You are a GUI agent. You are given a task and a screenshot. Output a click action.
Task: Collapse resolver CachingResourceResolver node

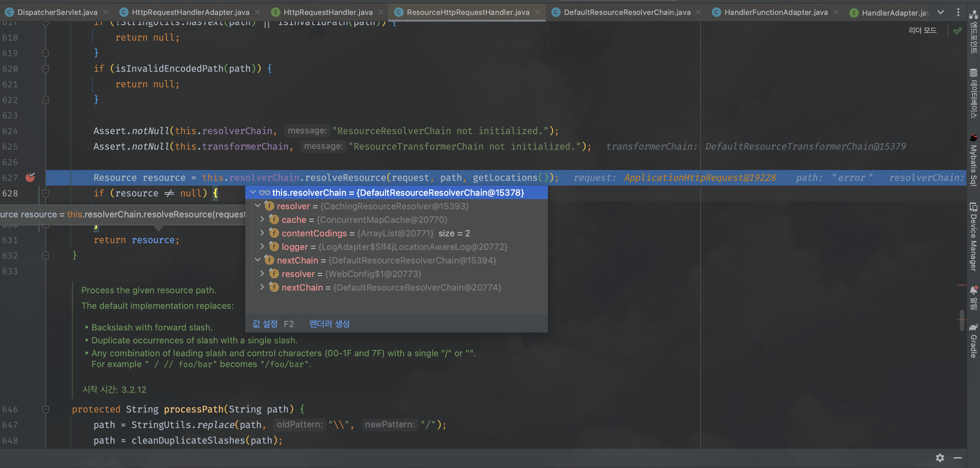[258, 206]
